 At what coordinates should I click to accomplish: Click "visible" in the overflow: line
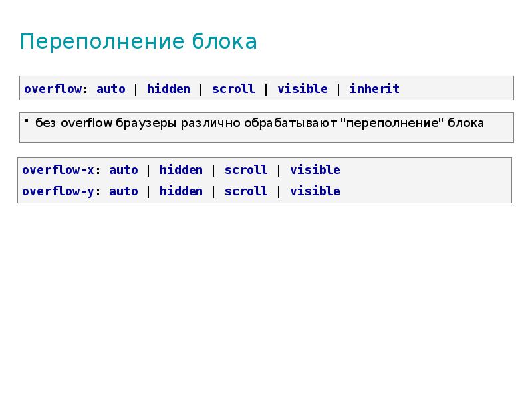[x=303, y=89]
